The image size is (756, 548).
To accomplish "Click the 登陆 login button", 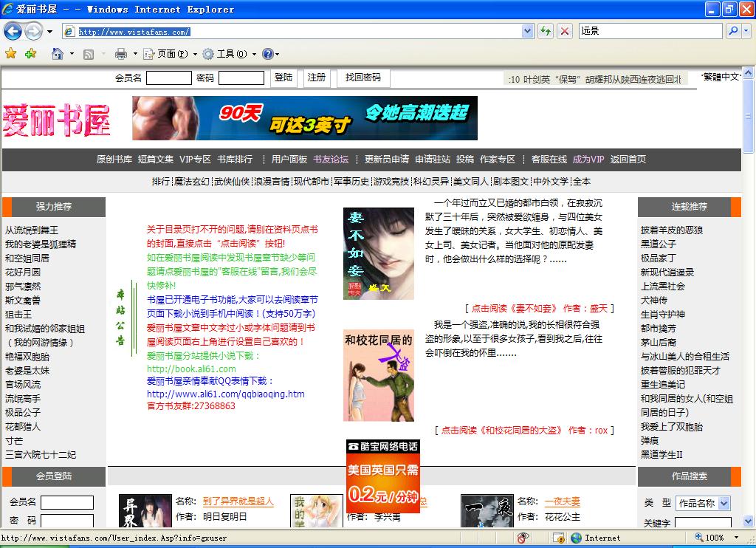I will click(283, 78).
